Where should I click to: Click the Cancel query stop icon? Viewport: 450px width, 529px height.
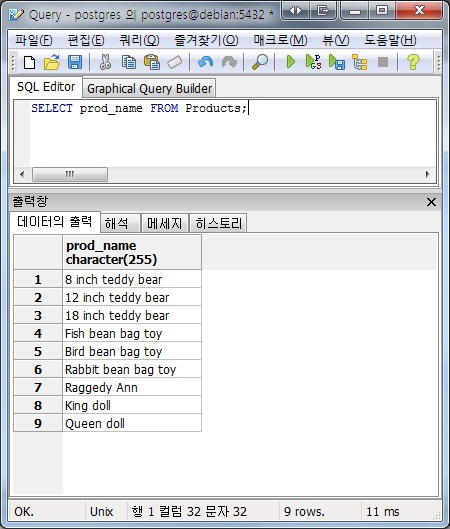[x=383, y=62]
